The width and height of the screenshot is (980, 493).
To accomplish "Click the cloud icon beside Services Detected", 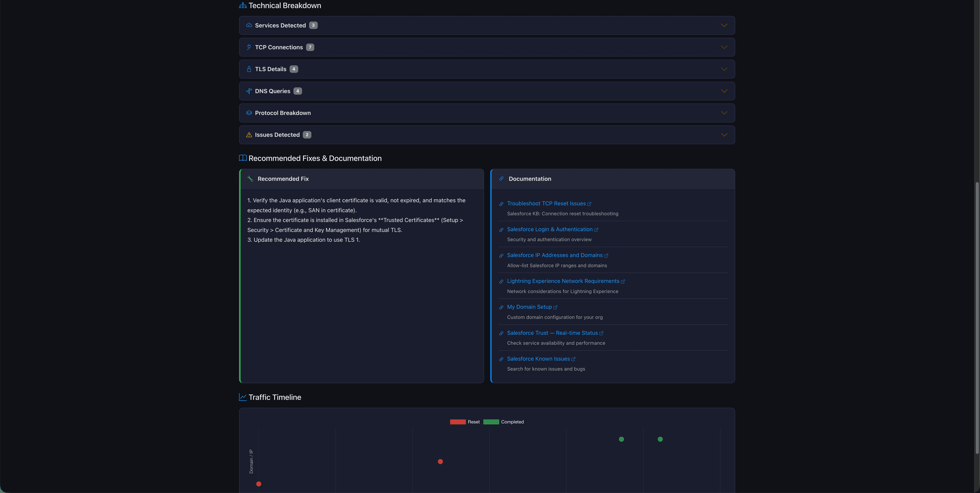I will (249, 25).
